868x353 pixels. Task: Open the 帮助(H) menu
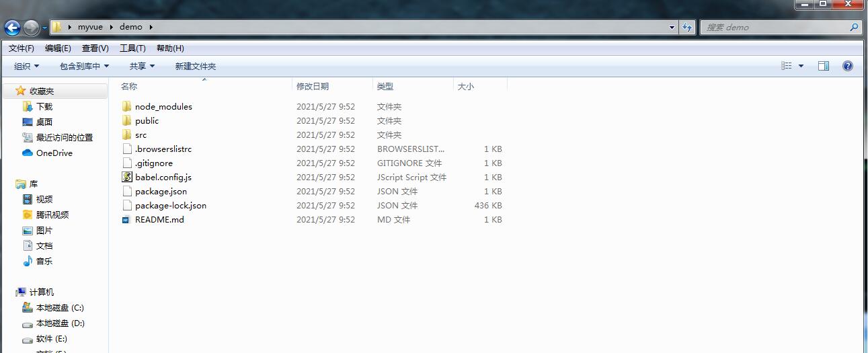[x=170, y=48]
